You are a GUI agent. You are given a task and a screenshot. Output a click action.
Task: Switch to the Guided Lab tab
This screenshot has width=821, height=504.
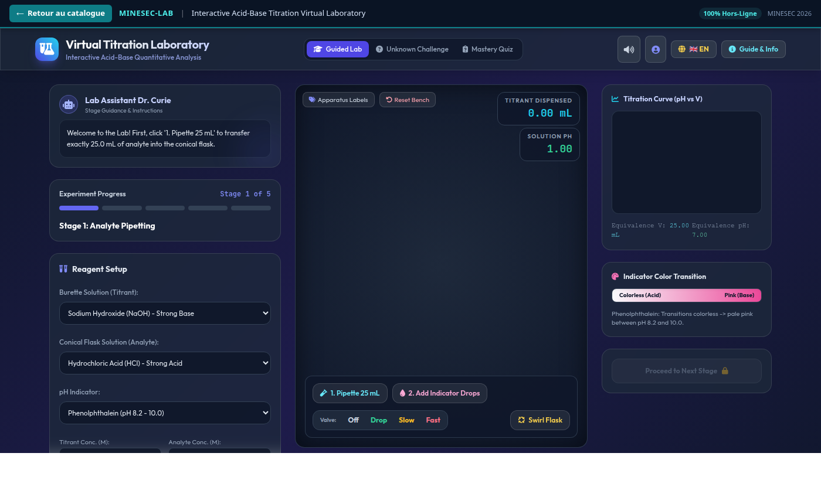(x=338, y=49)
